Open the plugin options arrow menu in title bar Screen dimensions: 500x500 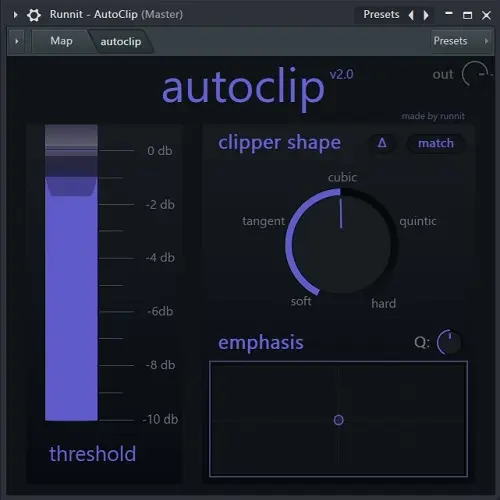point(15,15)
